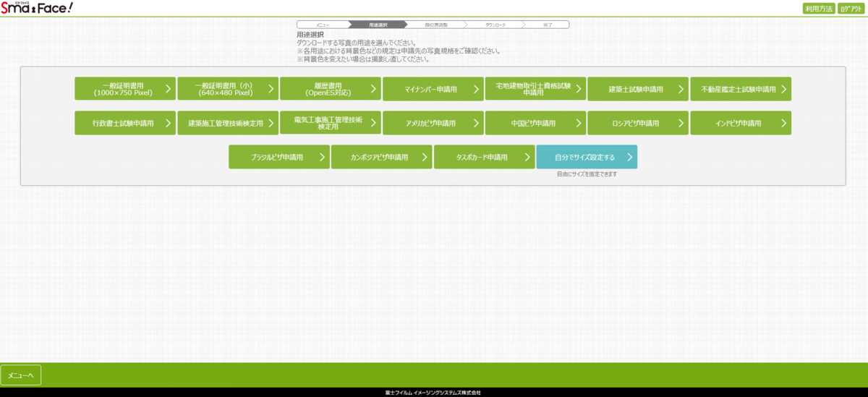868x397 pixels.
Task: Click メニュー step in progress bar
Action: (323, 25)
